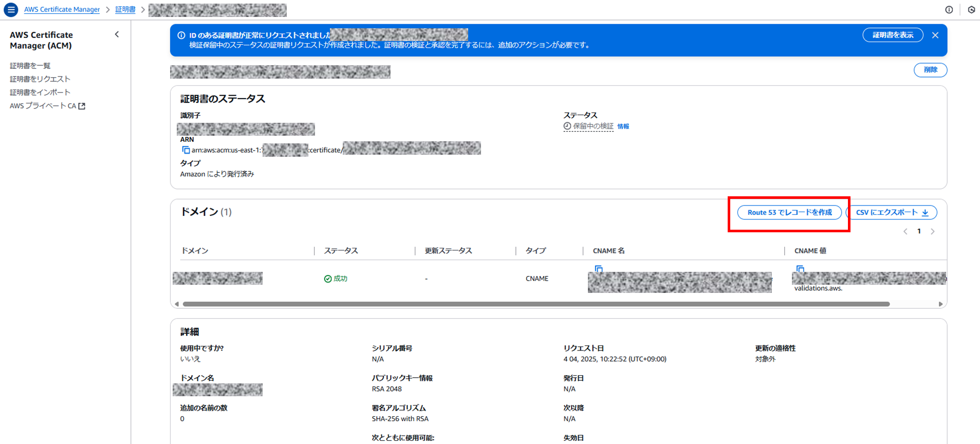Click the right arrow of table scrollbar
This screenshot has width=980, height=444.
coord(941,304)
